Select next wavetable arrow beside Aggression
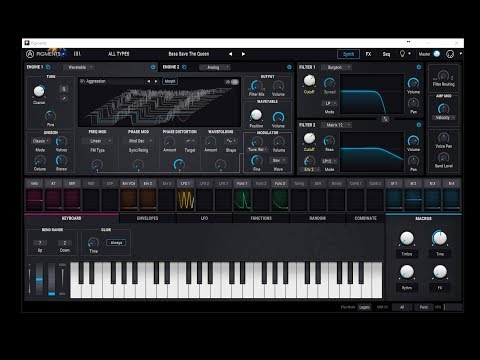Viewport: 480px width, 360px height. click(x=156, y=81)
